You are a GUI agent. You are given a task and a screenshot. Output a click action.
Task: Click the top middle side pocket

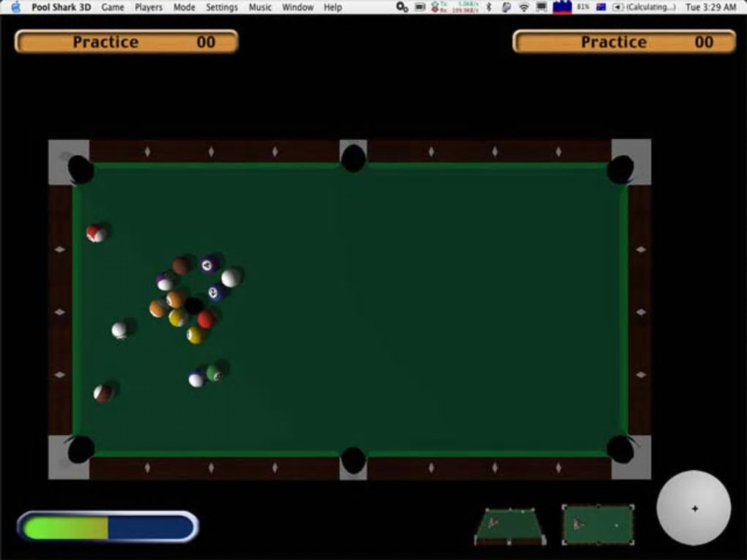coord(353,158)
